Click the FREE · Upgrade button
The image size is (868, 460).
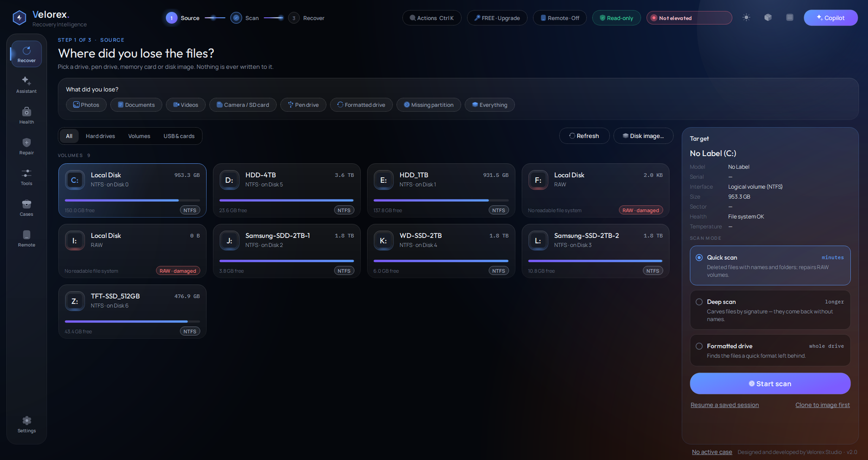point(497,18)
